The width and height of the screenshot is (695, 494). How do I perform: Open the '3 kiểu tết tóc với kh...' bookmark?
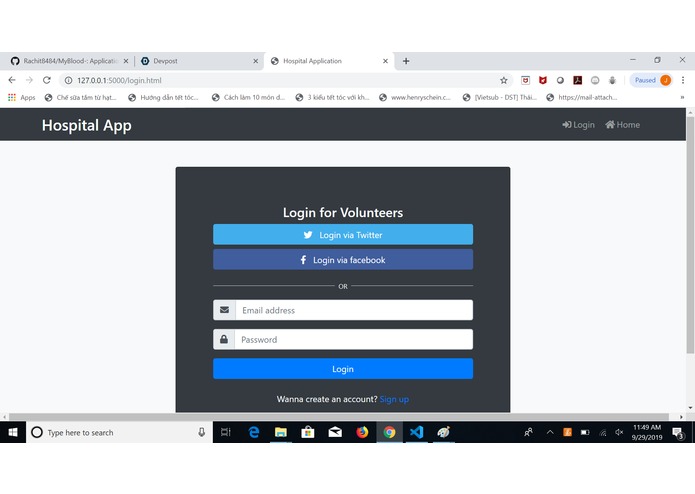tap(332, 97)
